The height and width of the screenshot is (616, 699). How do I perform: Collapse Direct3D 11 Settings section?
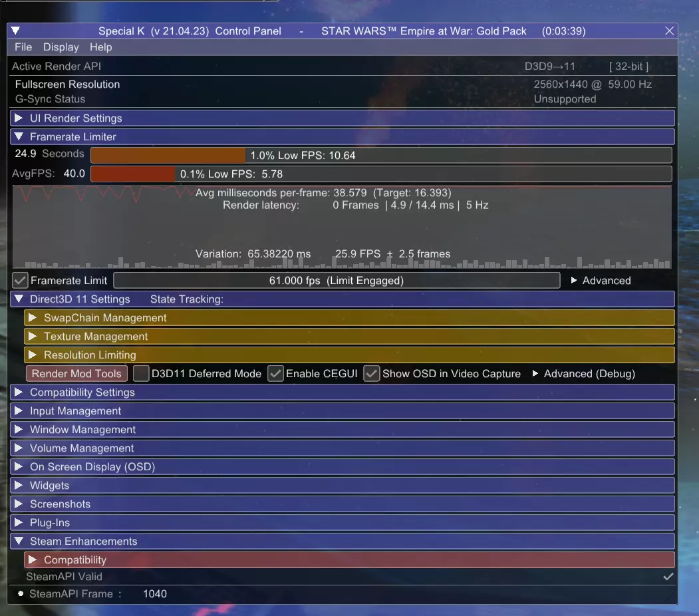tap(343, 299)
